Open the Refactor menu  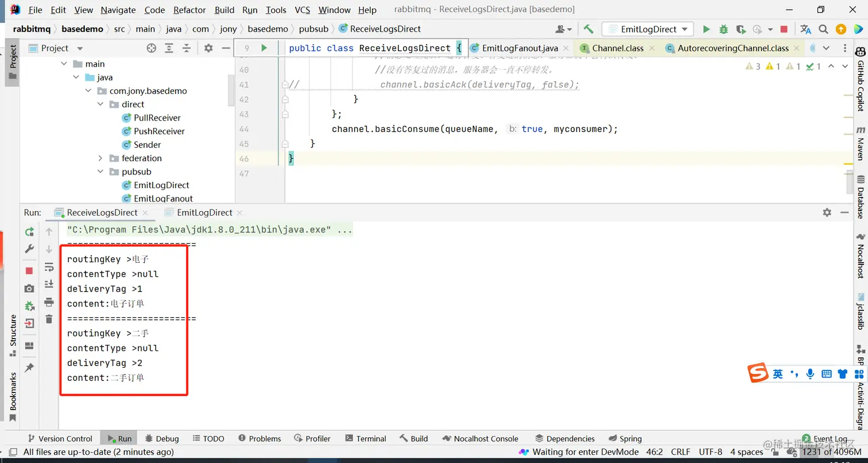(189, 10)
